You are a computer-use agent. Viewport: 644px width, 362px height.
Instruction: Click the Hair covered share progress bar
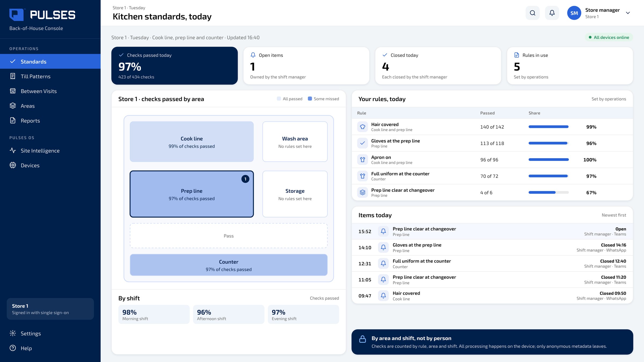click(x=548, y=127)
